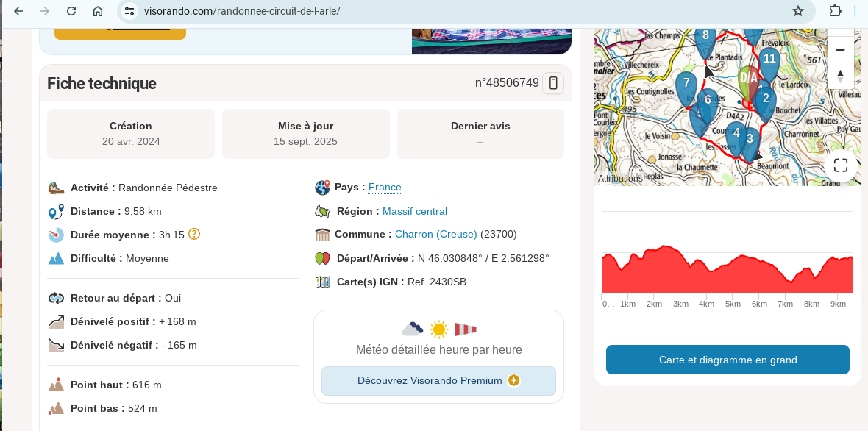Click Carte et diagramme en grand button
Screen dimensions: 868x431
pos(728,360)
